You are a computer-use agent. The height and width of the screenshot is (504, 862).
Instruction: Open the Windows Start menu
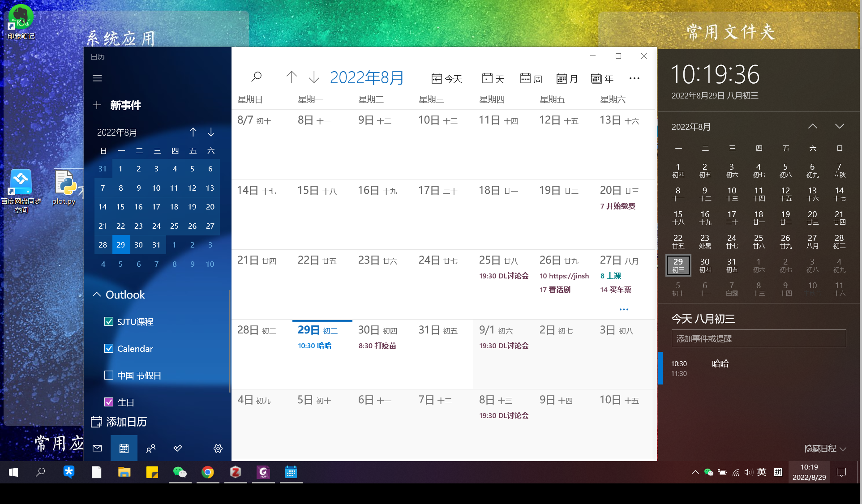(x=13, y=472)
